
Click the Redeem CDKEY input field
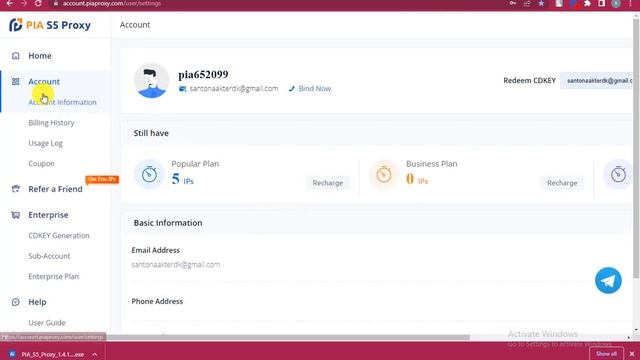pos(596,81)
